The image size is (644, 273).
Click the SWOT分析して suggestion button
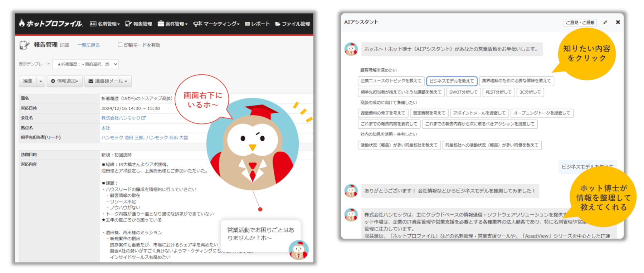click(463, 92)
